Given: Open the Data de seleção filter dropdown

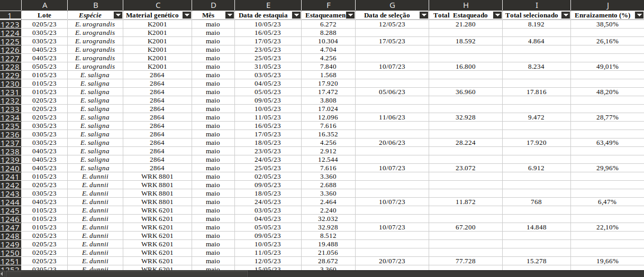Looking at the screenshot, I should pyautogui.click(x=423, y=15).
